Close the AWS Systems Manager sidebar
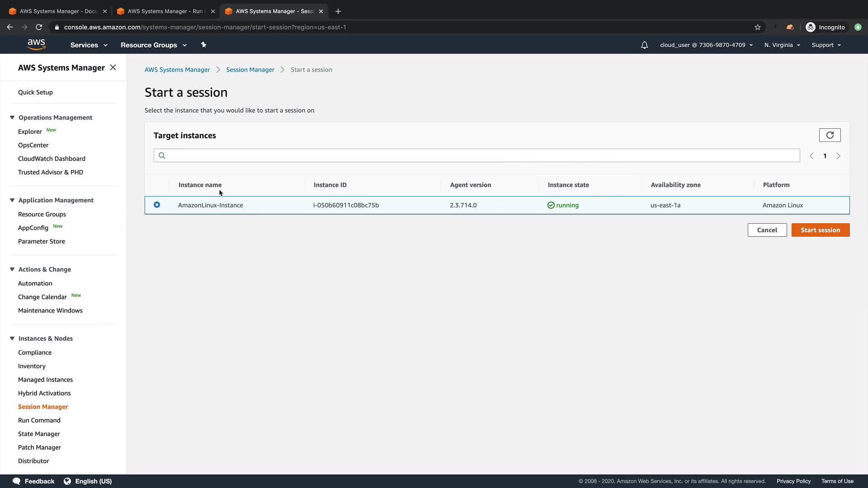 coord(113,67)
